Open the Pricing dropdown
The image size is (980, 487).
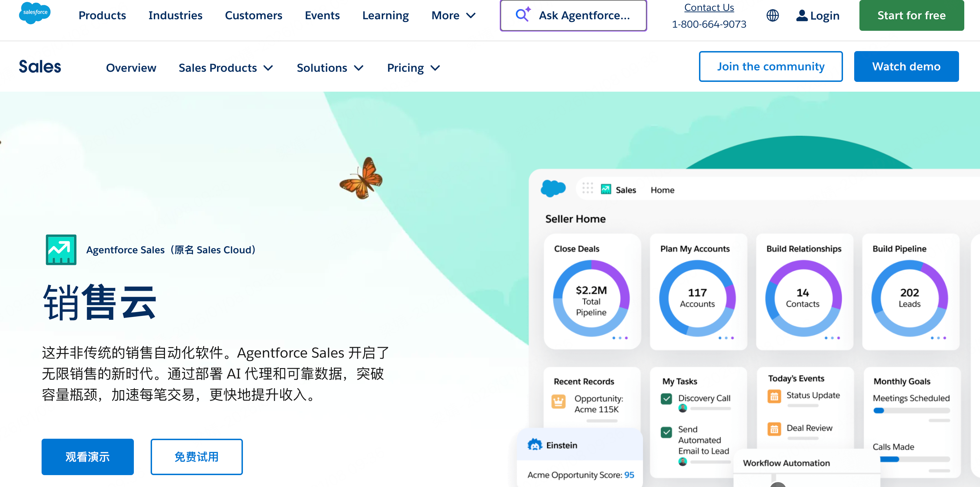tap(413, 68)
